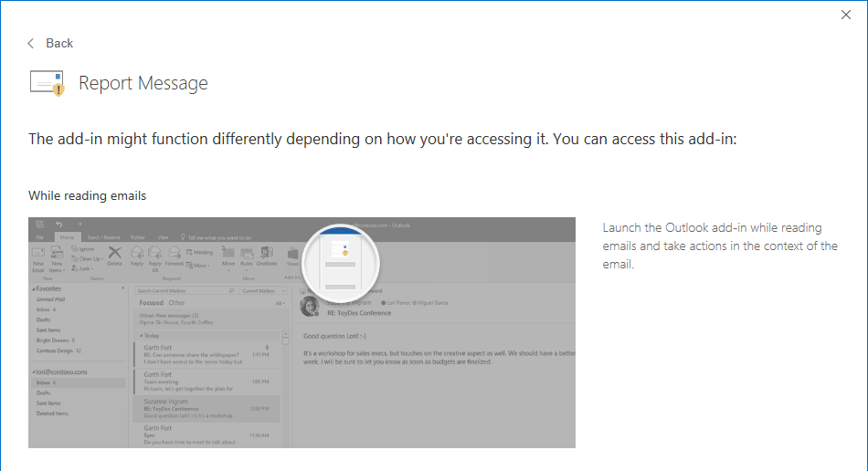This screenshot has height=471, width=868.
Task: Click the back chevron arrow
Action: (31, 43)
